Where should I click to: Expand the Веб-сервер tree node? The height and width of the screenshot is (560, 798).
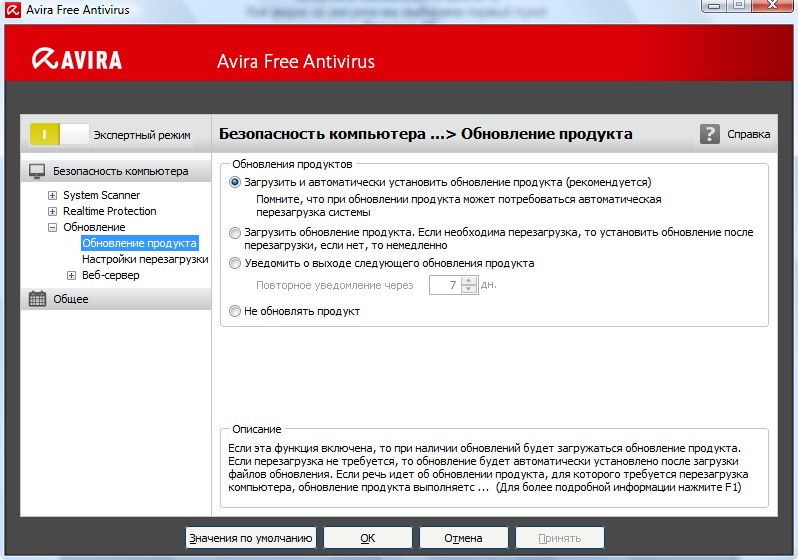71,275
